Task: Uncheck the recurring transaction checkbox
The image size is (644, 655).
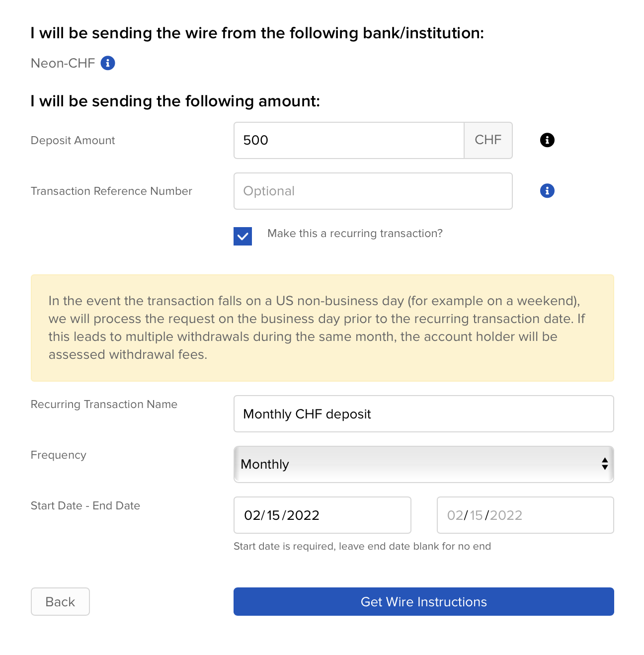Action: pyautogui.click(x=242, y=237)
